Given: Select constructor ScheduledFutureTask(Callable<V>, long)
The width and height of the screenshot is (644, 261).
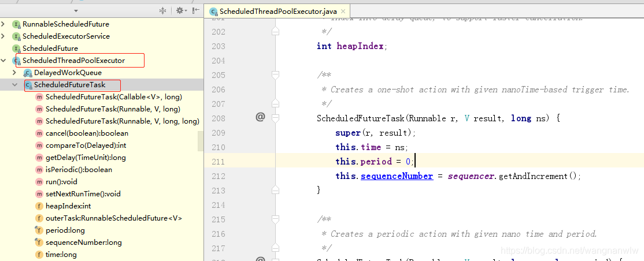Looking at the screenshot, I should (114, 97).
